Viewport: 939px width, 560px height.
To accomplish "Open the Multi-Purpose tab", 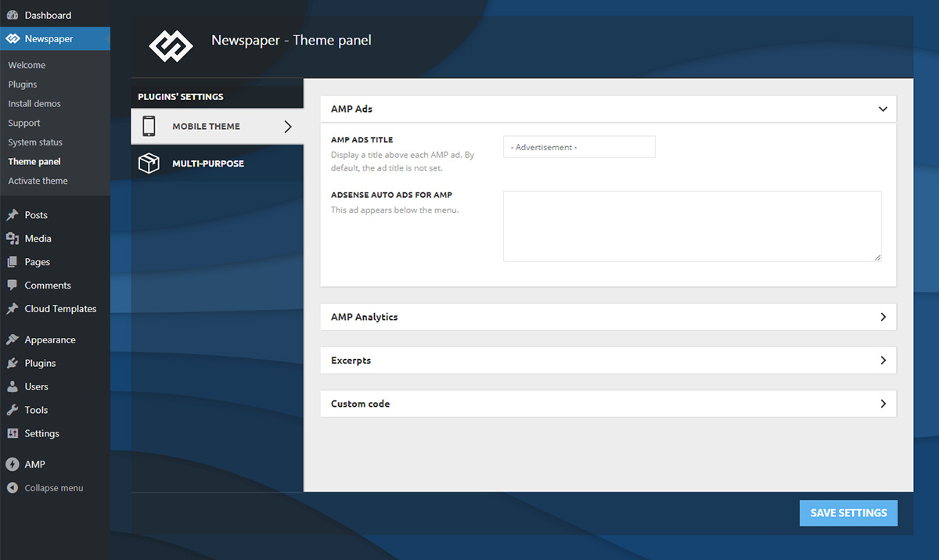I will click(x=217, y=163).
